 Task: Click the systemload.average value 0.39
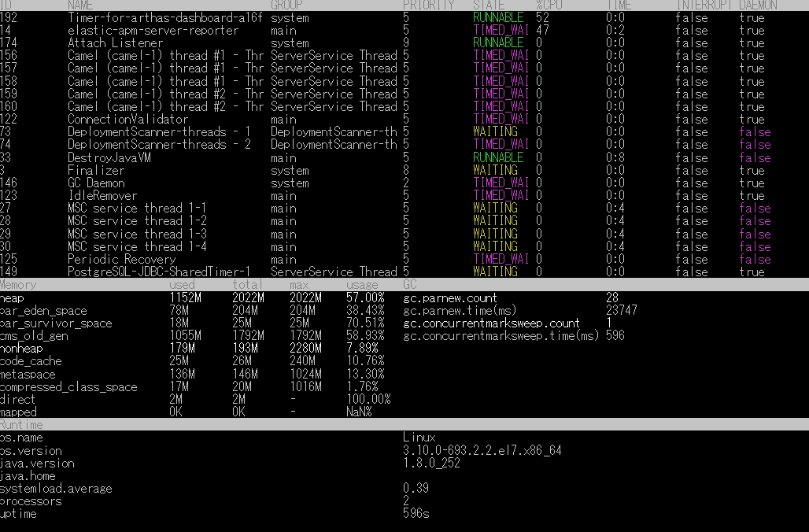(x=416, y=488)
